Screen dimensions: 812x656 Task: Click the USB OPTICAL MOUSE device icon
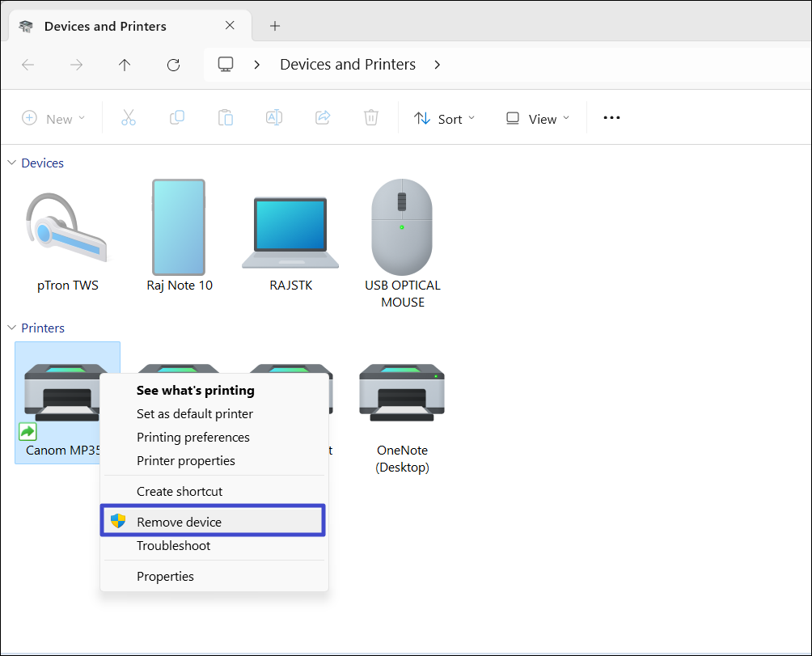click(x=402, y=227)
